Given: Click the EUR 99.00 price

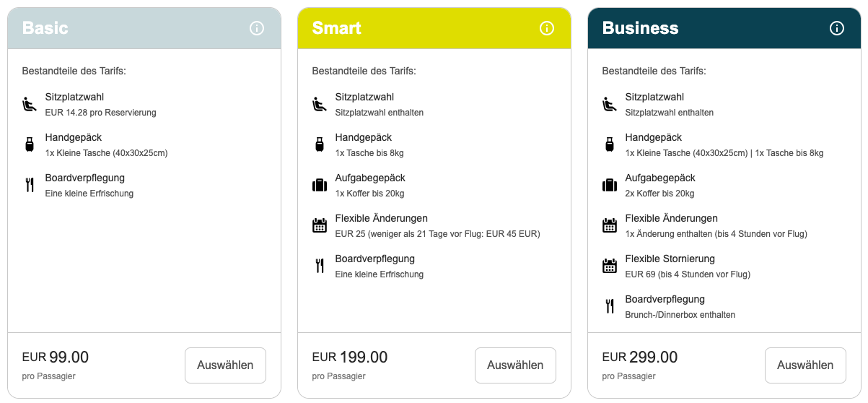Looking at the screenshot, I should click(x=56, y=357).
